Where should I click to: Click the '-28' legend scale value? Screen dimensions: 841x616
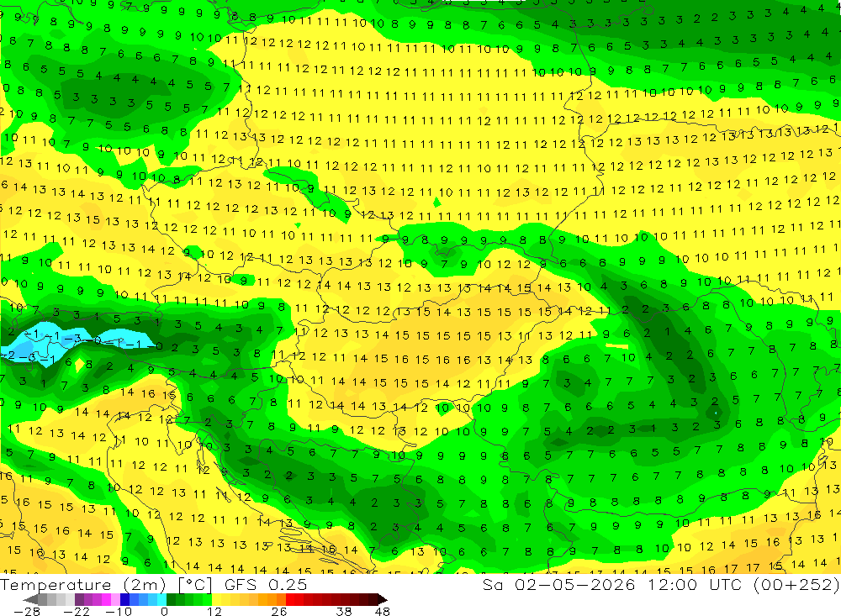(x=27, y=612)
